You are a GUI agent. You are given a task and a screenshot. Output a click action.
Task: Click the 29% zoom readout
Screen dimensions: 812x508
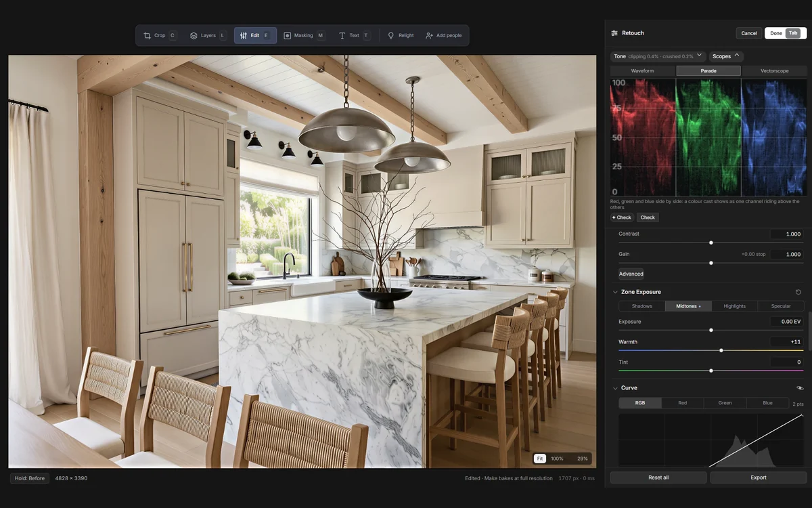[582, 459]
